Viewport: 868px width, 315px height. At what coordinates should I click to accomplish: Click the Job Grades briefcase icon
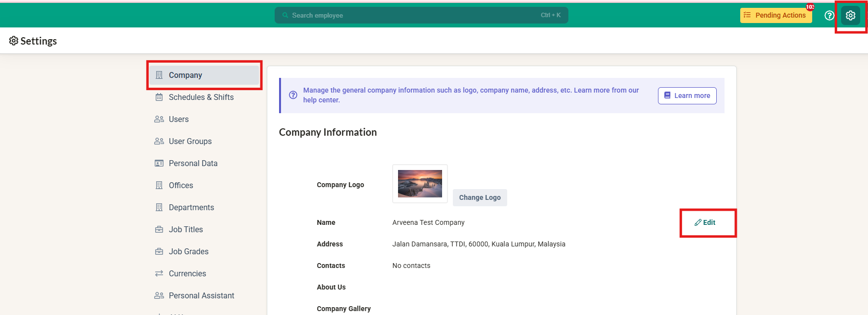(x=159, y=251)
